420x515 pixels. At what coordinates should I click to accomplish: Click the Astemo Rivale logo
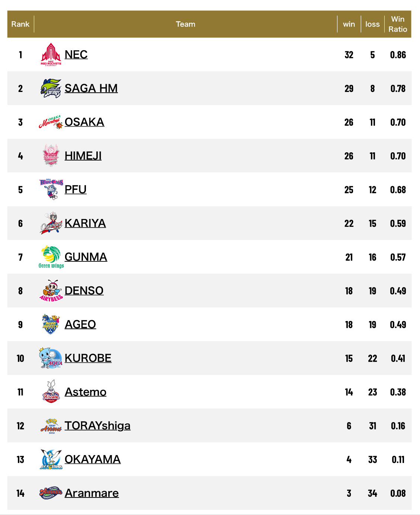(x=51, y=392)
